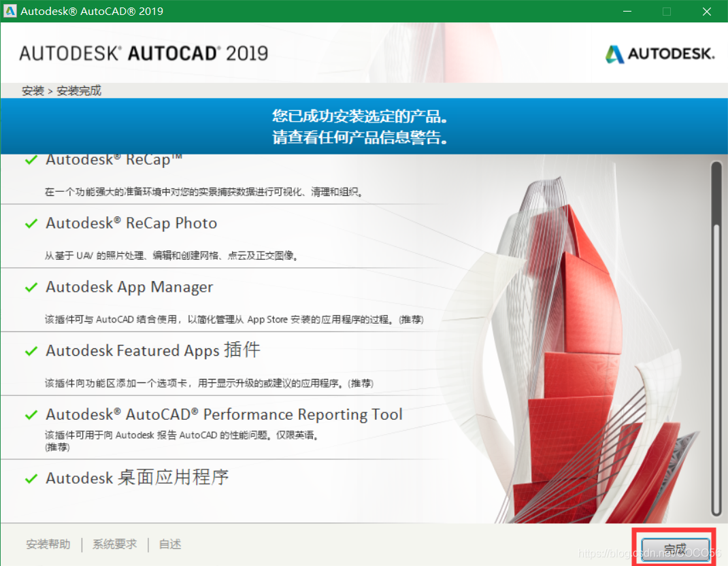728x566 pixels.
Task: Open the 安装帮助 link
Action: tap(48, 544)
